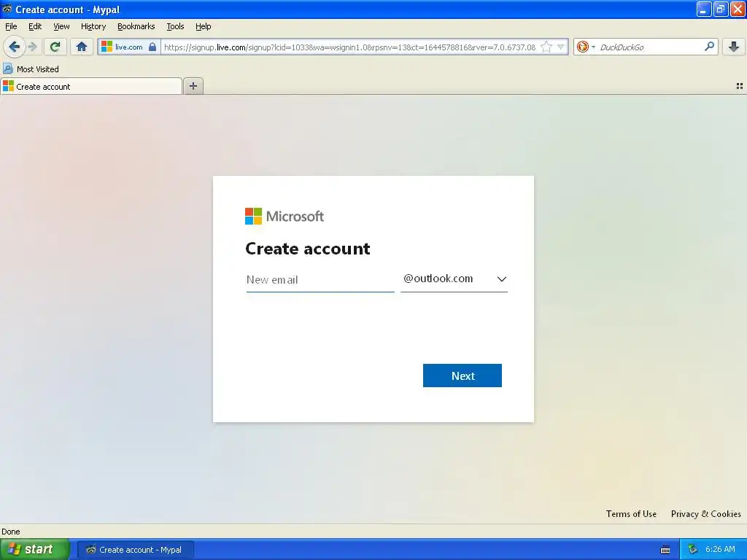This screenshot has height=560, width=747.
Task: Open the Edit menu
Action: point(35,26)
